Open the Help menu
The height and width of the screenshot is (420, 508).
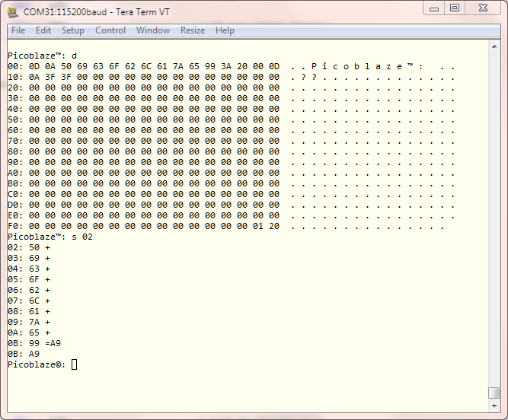click(x=225, y=30)
